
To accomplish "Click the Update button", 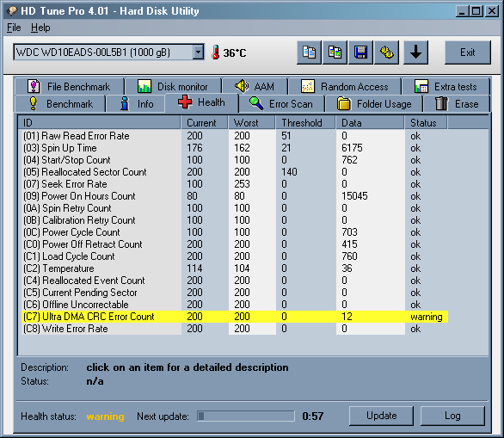I will coord(381,416).
